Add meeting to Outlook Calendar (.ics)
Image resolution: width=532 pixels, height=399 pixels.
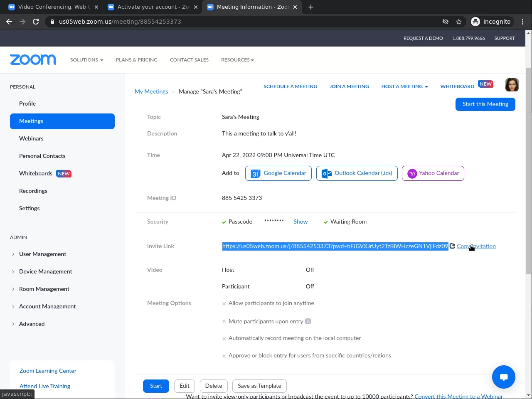tap(357, 173)
